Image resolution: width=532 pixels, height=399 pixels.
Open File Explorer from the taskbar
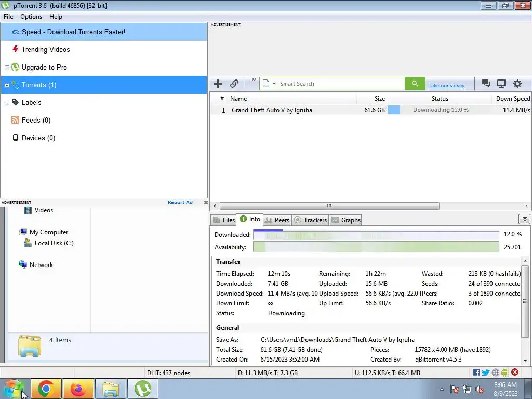click(x=111, y=389)
